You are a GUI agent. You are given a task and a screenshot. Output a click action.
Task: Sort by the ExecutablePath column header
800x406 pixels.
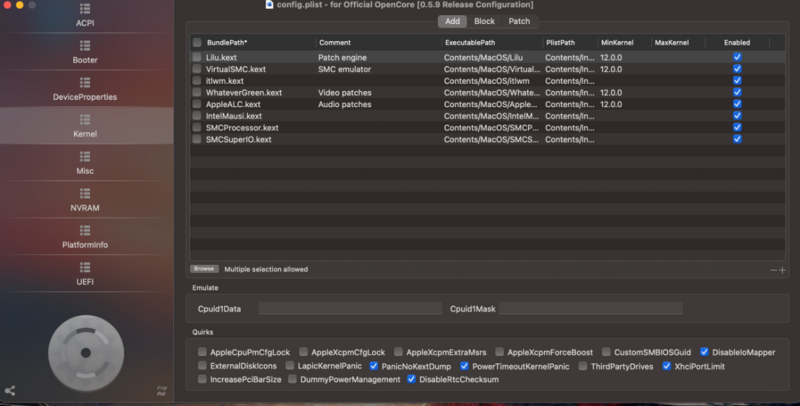470,42
